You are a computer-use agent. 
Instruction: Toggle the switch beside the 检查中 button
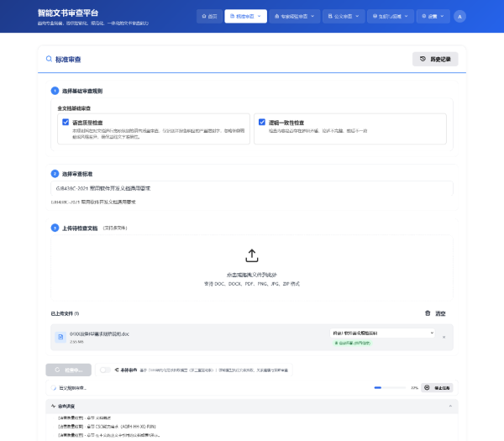(105, 370)
